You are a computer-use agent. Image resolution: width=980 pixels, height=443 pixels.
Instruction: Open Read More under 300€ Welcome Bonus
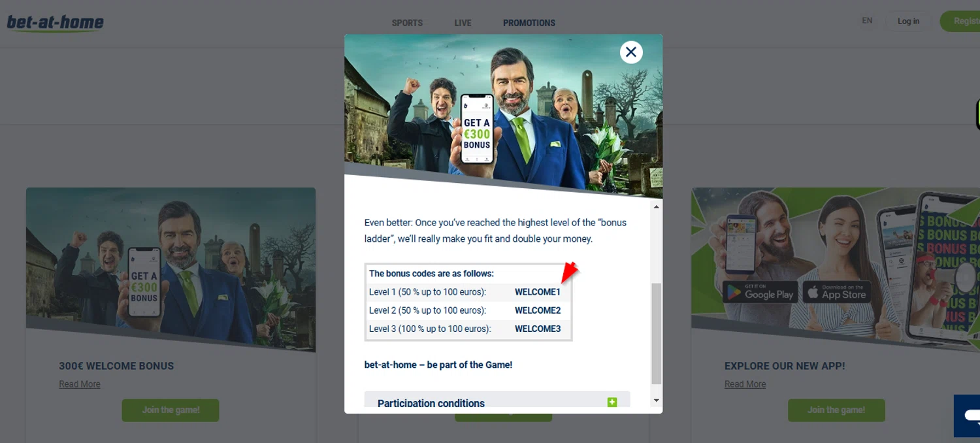80,384
